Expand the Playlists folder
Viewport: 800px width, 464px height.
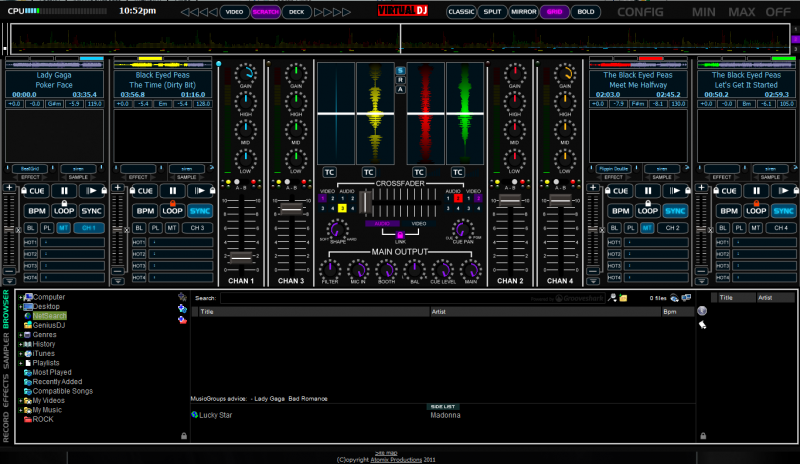20,363
